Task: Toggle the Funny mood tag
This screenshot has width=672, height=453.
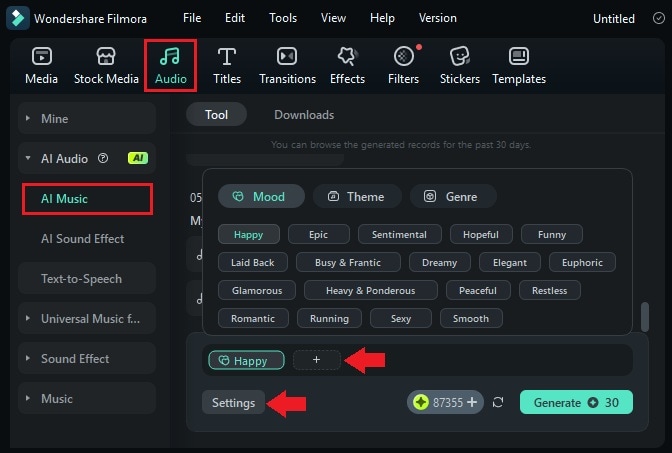Action: (552, 234)
